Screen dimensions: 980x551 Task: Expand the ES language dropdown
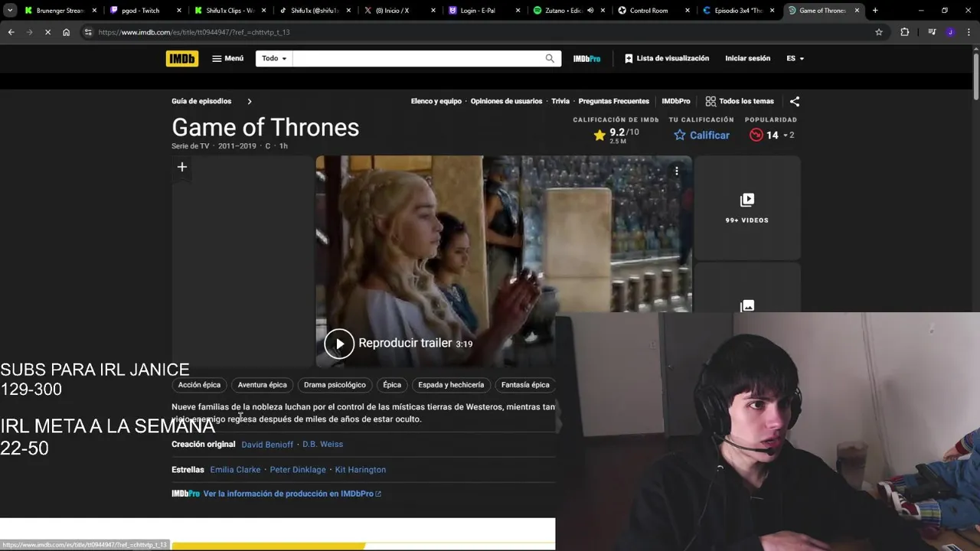click(x=795, y=58)
